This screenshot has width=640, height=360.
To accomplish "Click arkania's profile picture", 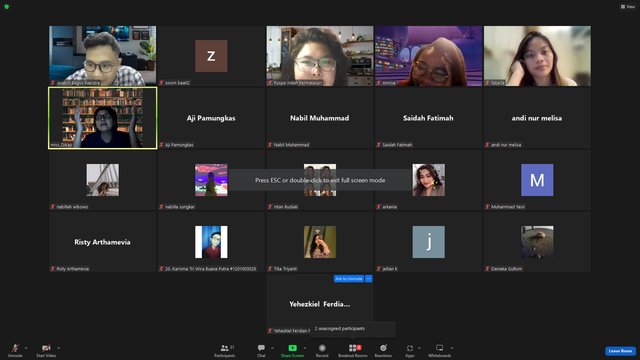I will 429,180.
